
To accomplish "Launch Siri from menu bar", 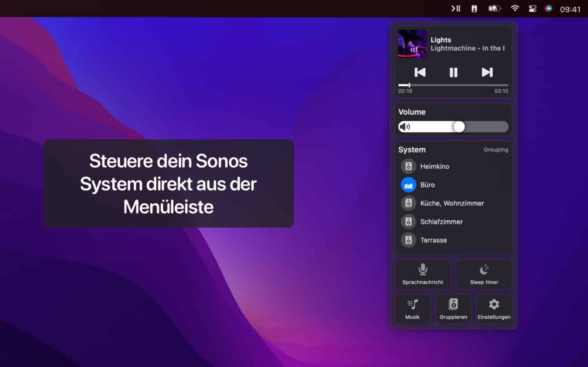I will click(x=549, y=9).
